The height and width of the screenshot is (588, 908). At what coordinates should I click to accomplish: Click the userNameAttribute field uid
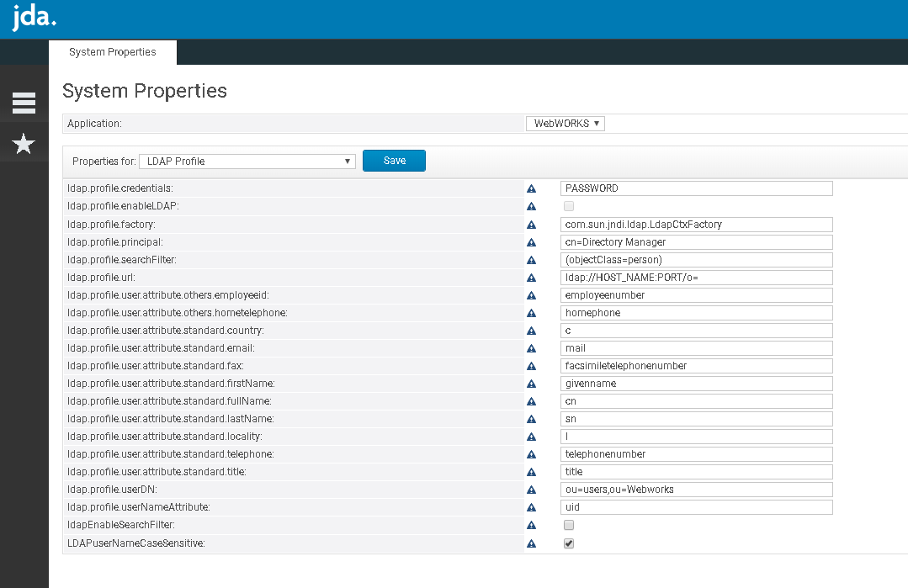coord(697,507)
